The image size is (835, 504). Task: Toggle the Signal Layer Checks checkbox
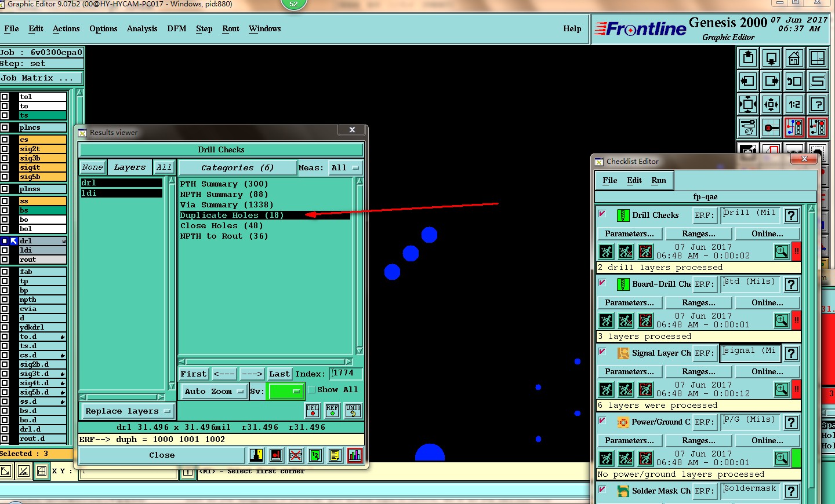pos(602,352)
